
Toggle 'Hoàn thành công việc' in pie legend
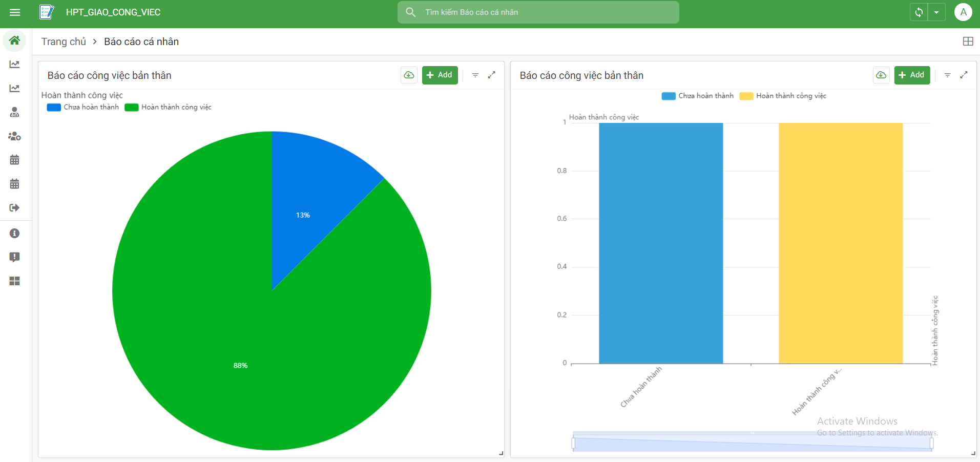tap(168, 107)
